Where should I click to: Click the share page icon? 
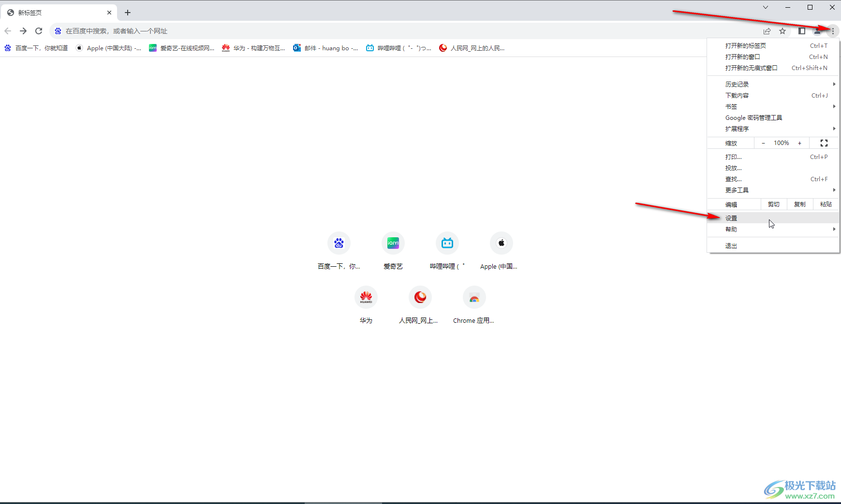(x=767, y=31)
